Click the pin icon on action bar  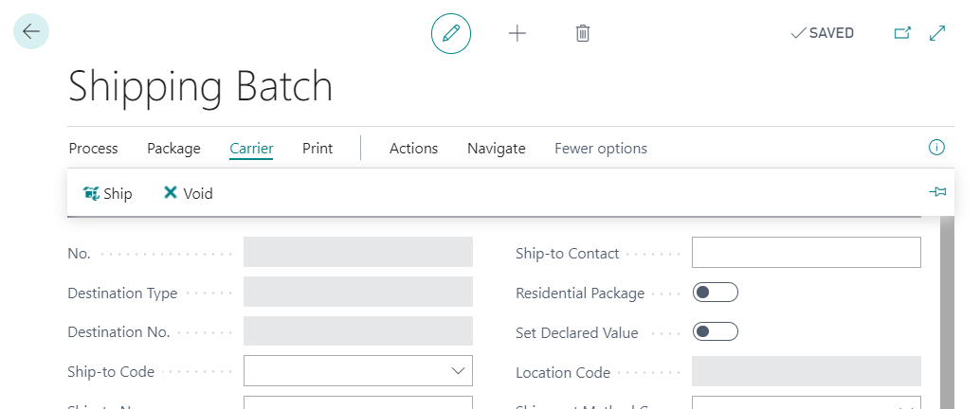[x=937, y=192]
